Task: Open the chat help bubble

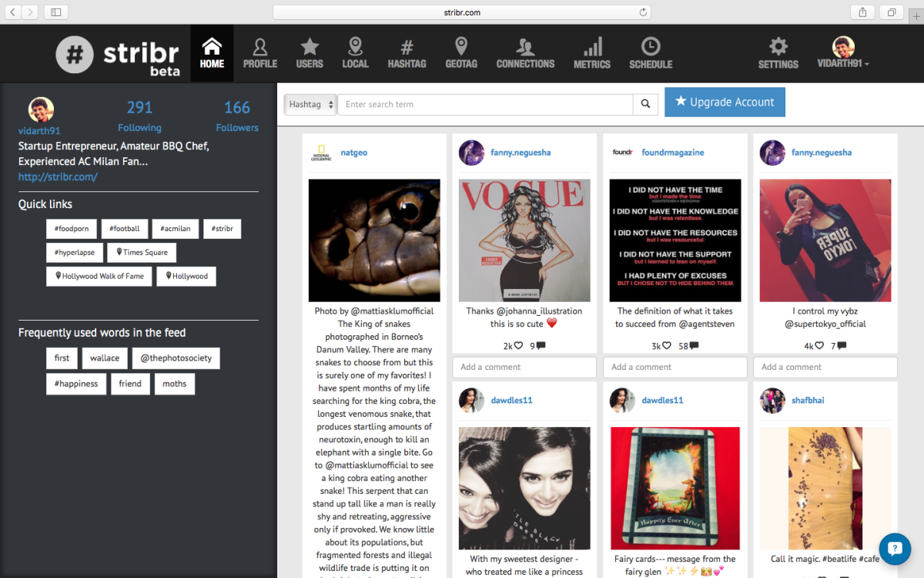Action: click(895, 549)
